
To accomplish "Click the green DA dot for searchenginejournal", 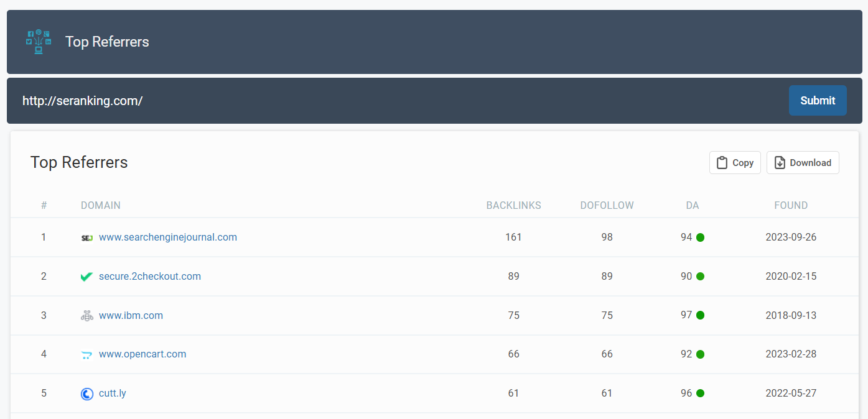I will tap(700, 237).
